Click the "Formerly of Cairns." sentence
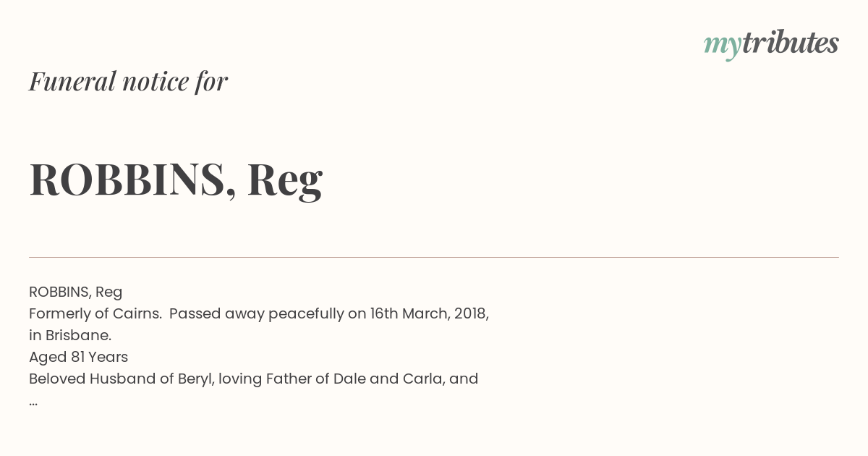This screenshot has width=868, height=456. click(95, 313)
